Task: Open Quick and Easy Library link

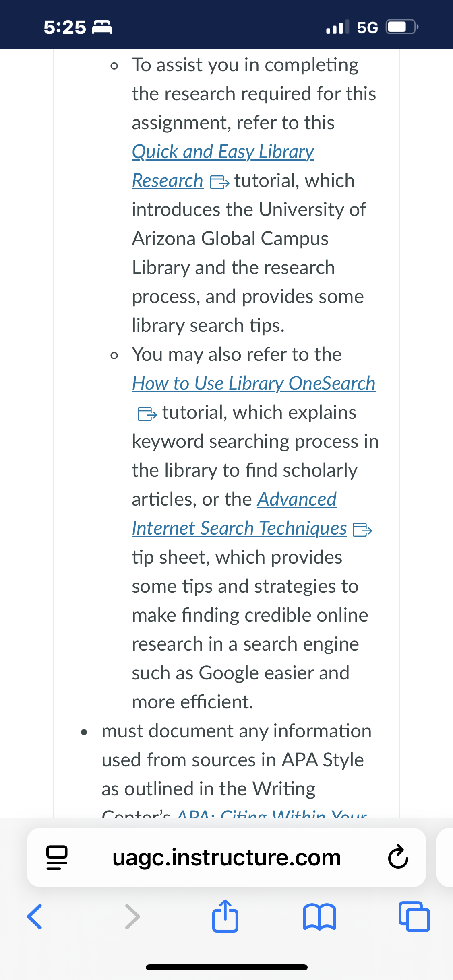Action: [x=223, y=152]
